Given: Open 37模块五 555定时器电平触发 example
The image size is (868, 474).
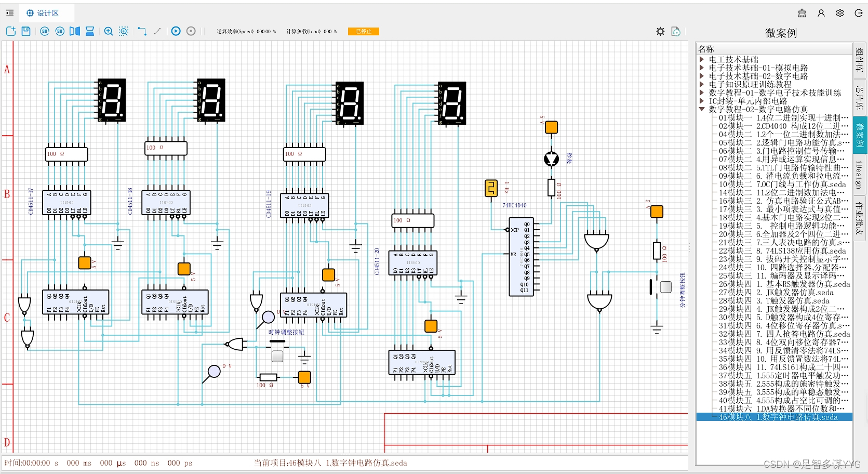Looking at the screenshot, I should tap(784, 375).
